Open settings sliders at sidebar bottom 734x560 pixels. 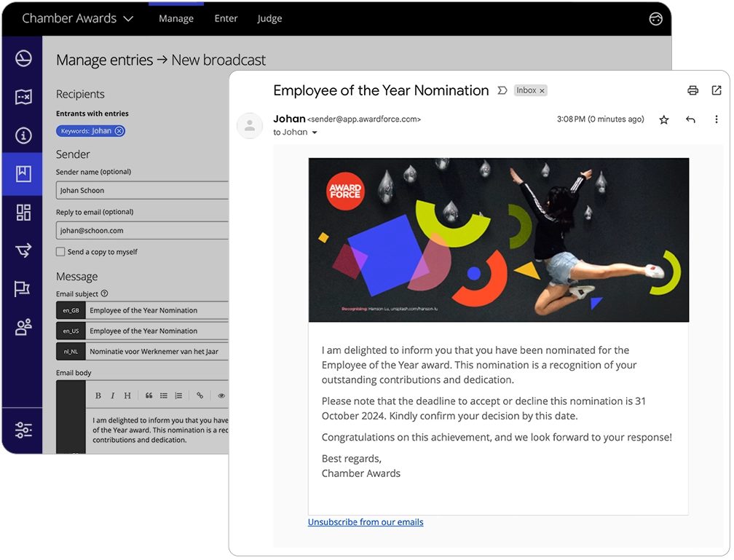22,430
